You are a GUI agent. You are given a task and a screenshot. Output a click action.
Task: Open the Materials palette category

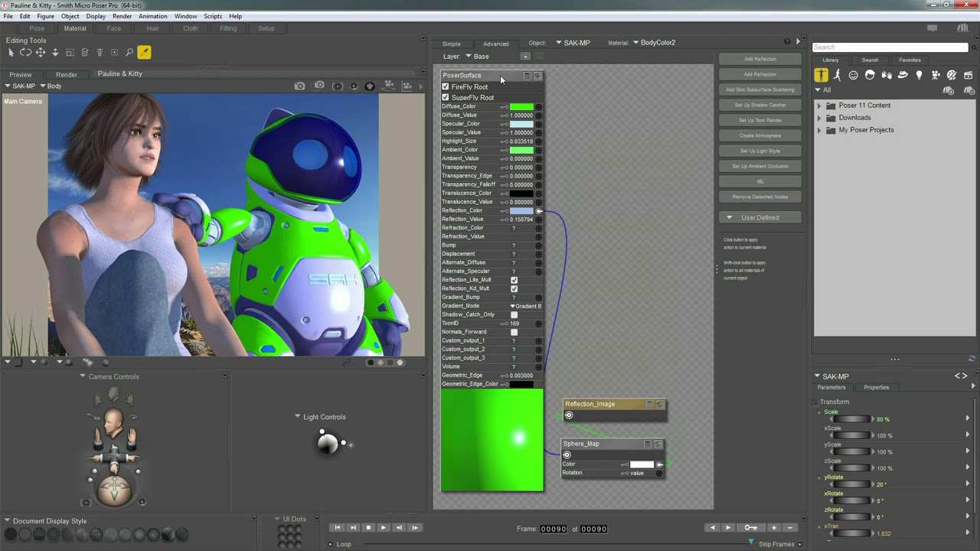[x=952, y=75]
